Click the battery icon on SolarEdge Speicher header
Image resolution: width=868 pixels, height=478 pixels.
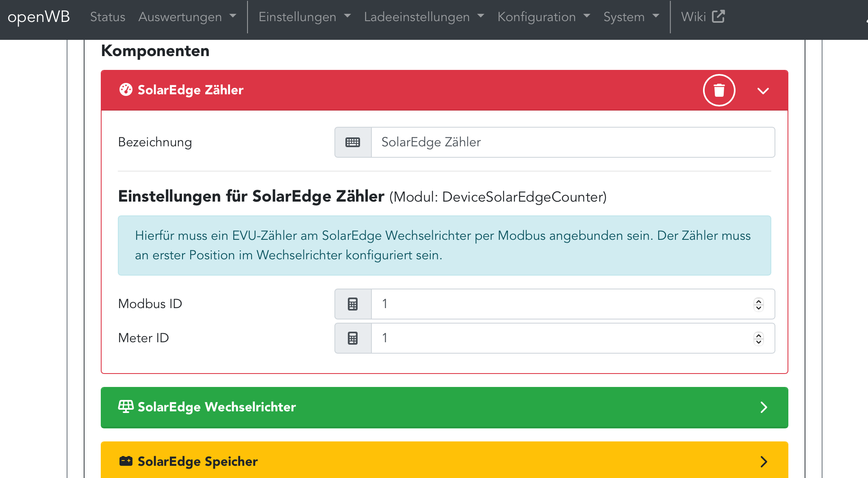click(126, 461)
